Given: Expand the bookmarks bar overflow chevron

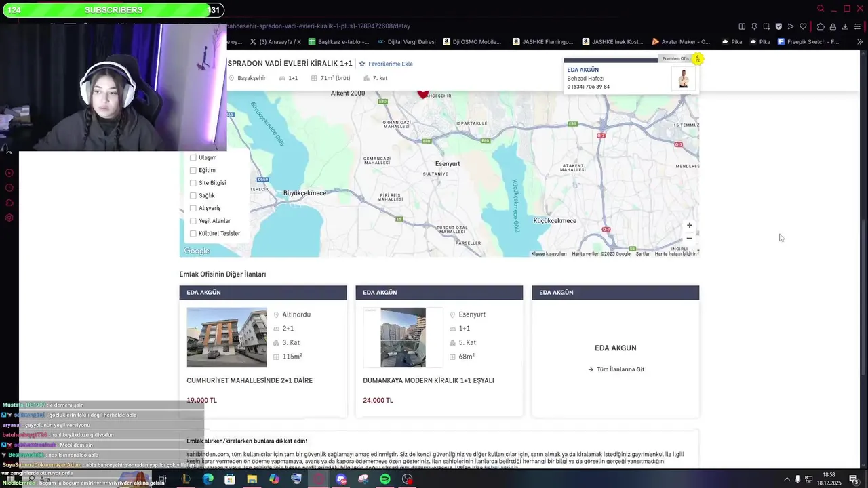Looking at the screenshot, I should click(x=860, y=42).
